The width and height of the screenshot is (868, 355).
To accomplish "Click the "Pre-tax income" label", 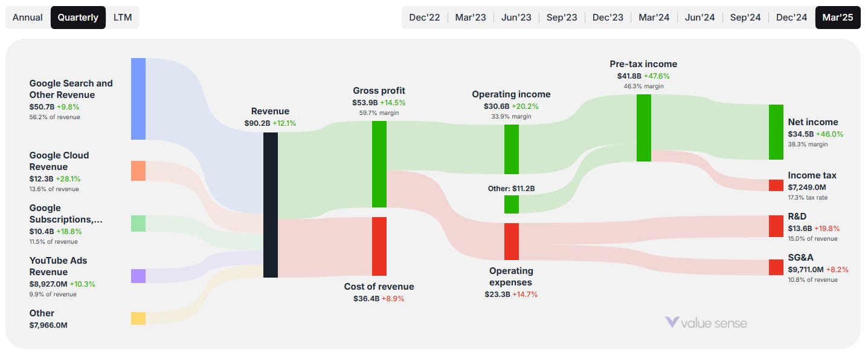I will pyautogui.click(x=644, y=64).
